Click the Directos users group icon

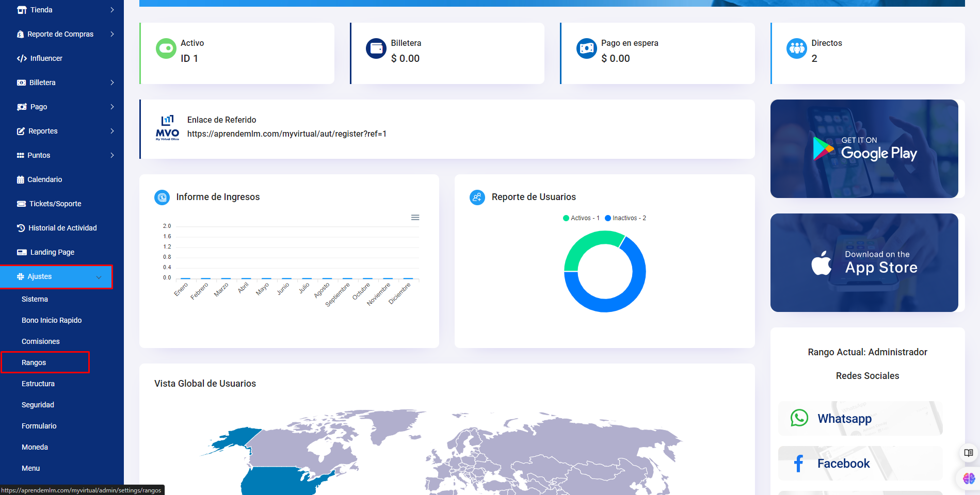tap(796, 49)
